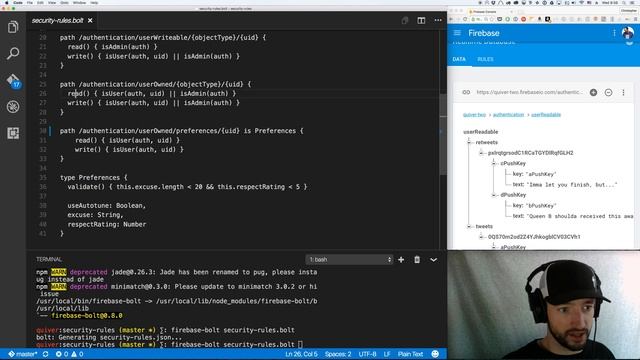The width and height of the screenshot is (640, 360).
Task: Open the View menu in menu bar
Action: pos(52,2)
